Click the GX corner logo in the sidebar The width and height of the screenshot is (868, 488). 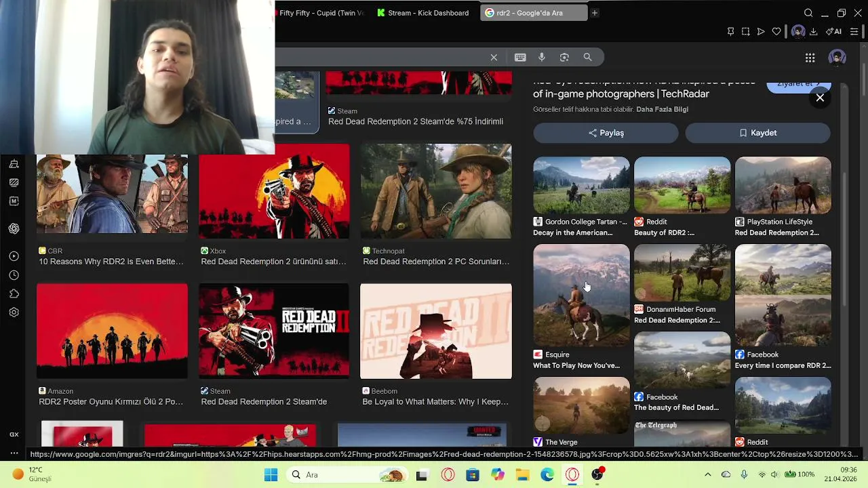click(x=14, y=434)
